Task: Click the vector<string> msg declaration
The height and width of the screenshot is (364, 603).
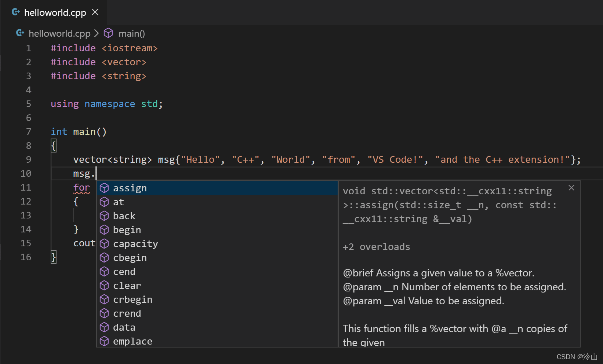Action: pyautogui.click(x=327, y=159)
